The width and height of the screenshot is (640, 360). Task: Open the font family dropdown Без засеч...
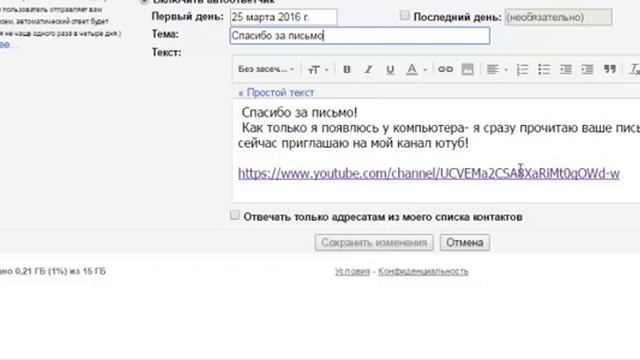click(x=266, y=69)
